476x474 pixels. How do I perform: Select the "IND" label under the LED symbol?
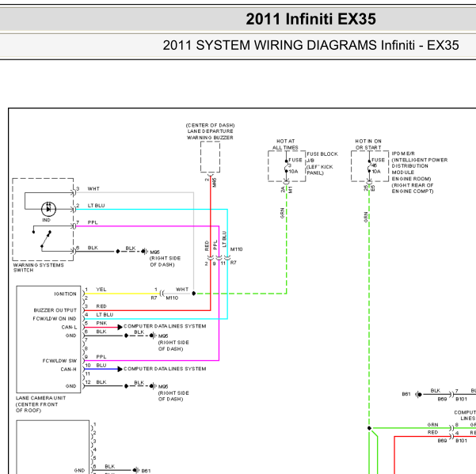(46, 220)
